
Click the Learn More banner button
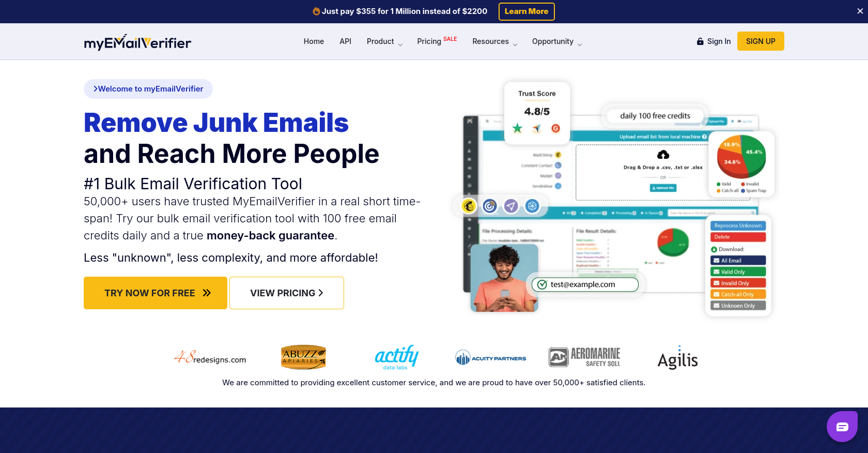pyautogui.click(x=526, y=11)
